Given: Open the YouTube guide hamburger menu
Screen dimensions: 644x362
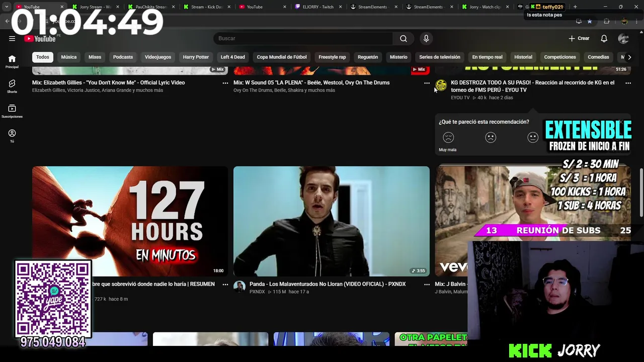Looking at the screenshot, I should 12,38.
